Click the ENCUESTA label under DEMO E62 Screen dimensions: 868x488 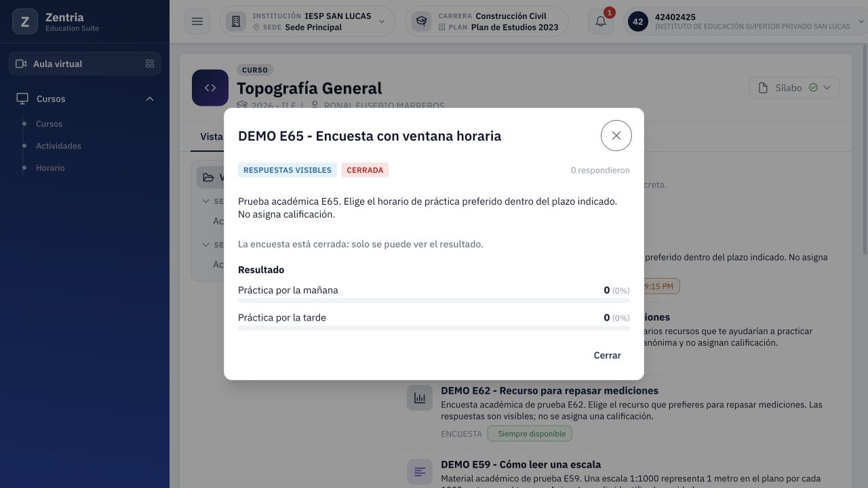[461, 434]
